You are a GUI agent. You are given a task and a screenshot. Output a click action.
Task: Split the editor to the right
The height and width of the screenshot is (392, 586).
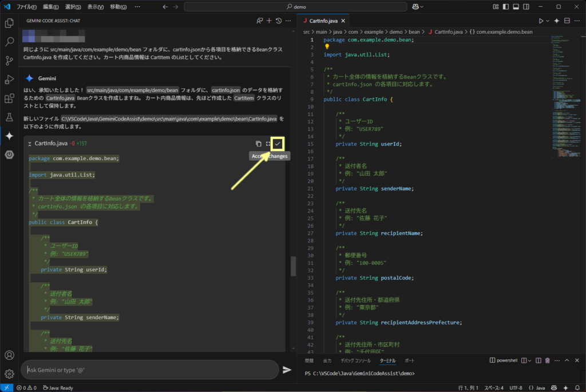tap(567, 21)
